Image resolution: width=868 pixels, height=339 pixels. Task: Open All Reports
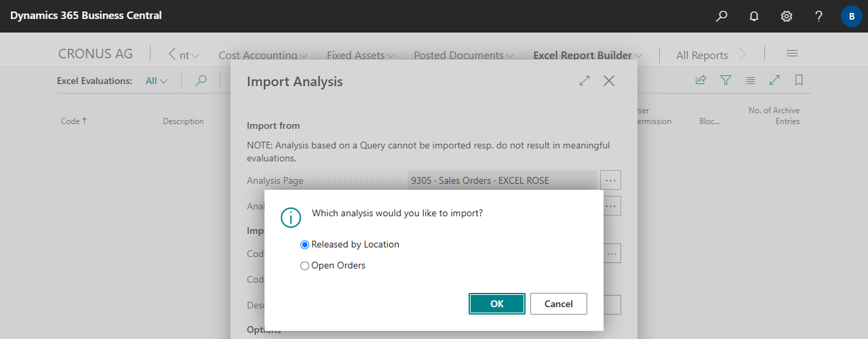(702, 56)
